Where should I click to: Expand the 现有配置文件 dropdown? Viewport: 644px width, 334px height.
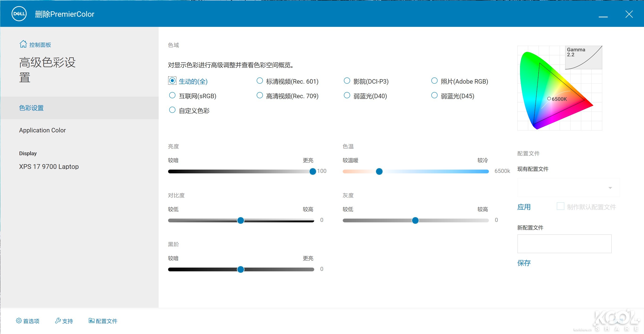pos(611,187)
